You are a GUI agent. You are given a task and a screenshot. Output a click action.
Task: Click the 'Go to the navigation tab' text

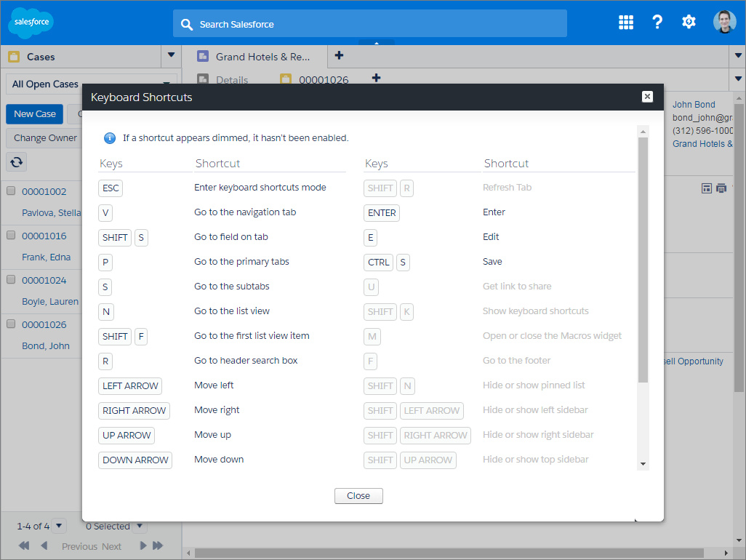(x=245, y=212)
